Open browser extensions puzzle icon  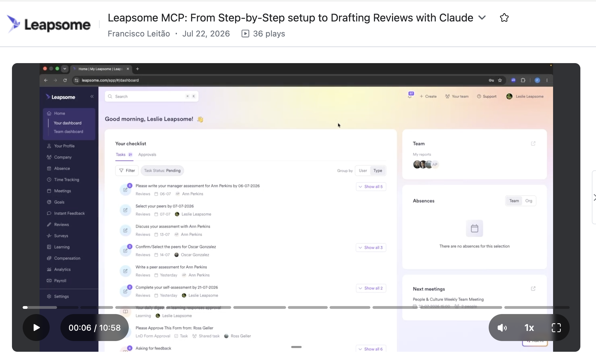(523, 80)
